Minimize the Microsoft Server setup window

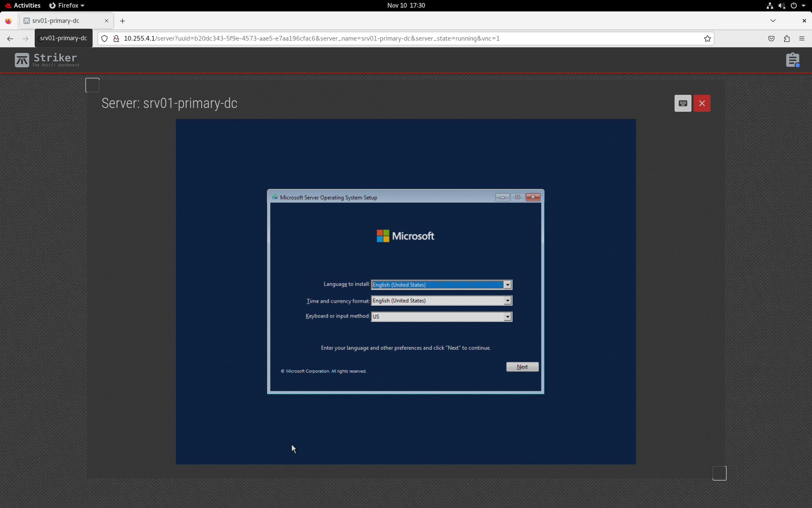click(x=502, y=197)
